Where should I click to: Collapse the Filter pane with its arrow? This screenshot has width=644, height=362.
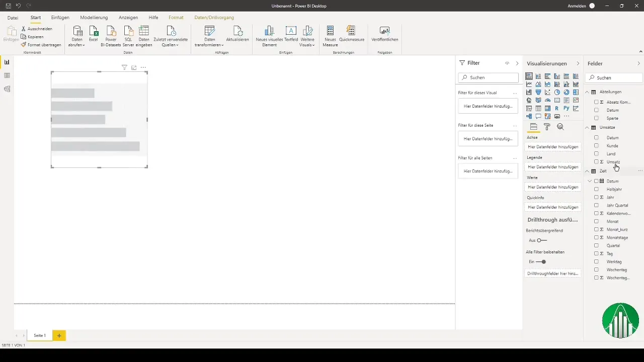click(517, 63)
